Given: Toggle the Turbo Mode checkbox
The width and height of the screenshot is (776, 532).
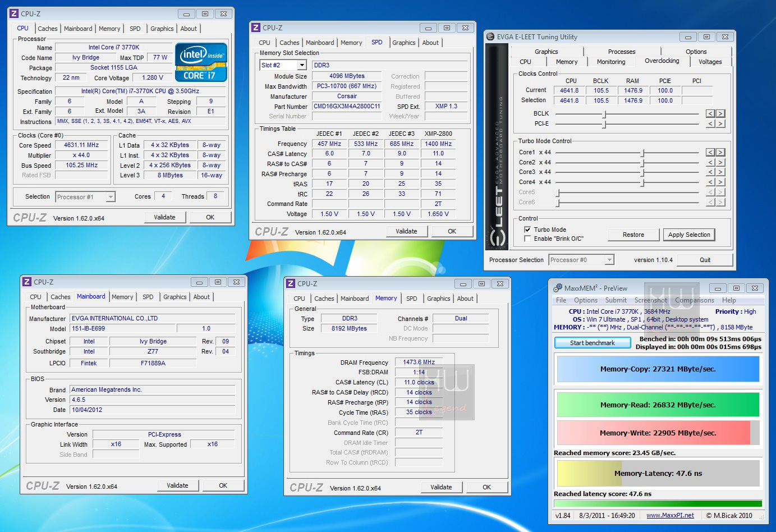Looking at the screenshot, I should tap(527, 230).
